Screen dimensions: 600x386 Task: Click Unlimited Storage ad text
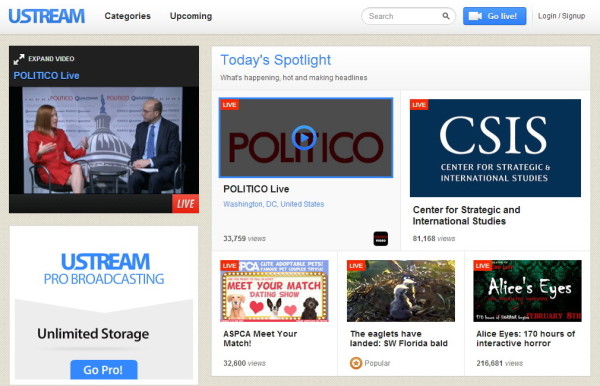(93, 334)
